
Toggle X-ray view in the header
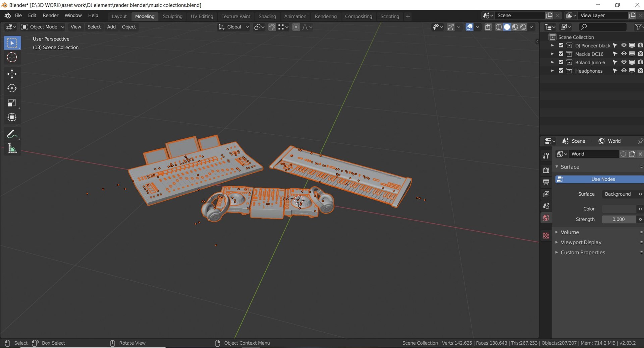pyautogui.click(x=488, y=27)
